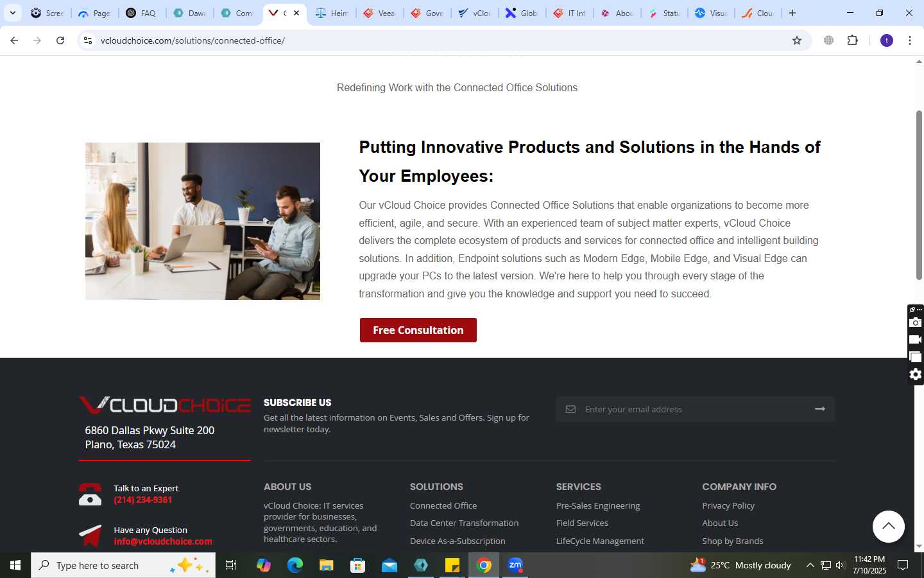The width and height of the screenshot is (924, 578).
Task: Open Connected Office footer link
Action: click(x=443, y=505)
